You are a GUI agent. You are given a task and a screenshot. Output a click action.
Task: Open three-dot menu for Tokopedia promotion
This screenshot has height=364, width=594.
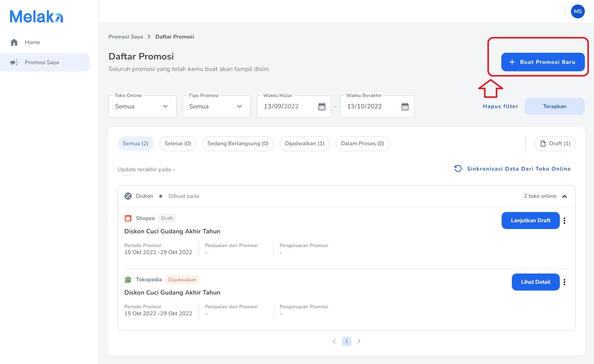click(x=564, y=282)
